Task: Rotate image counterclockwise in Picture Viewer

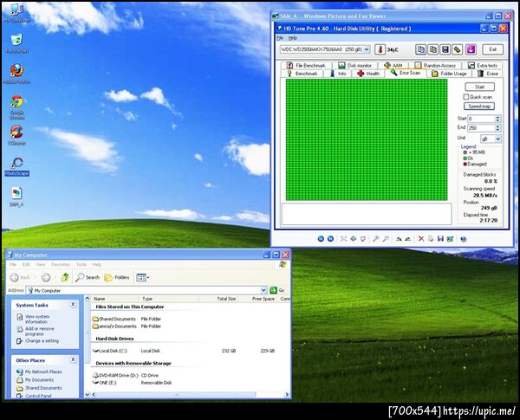Action: [408, 239]
